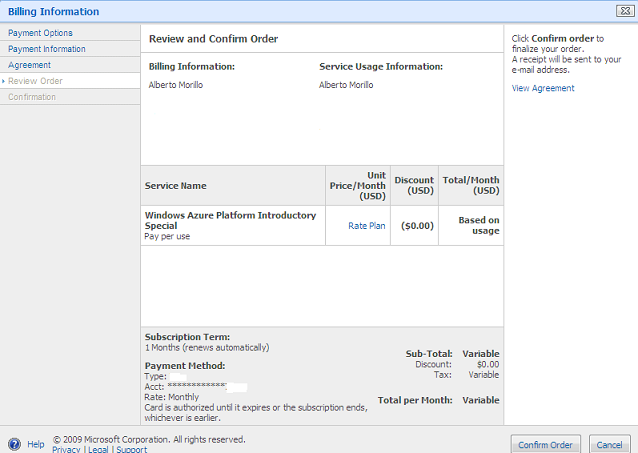Select the Billing Information name Alberto Morillo
The image size is (638, 453).
pyautogui.click(x=176, y=85)
